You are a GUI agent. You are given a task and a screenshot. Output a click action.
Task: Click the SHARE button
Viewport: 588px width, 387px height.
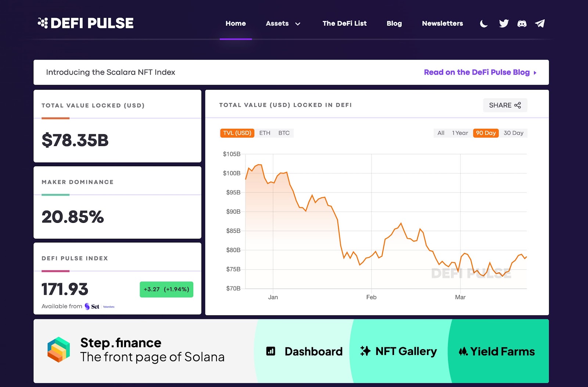tap(505, 105)
